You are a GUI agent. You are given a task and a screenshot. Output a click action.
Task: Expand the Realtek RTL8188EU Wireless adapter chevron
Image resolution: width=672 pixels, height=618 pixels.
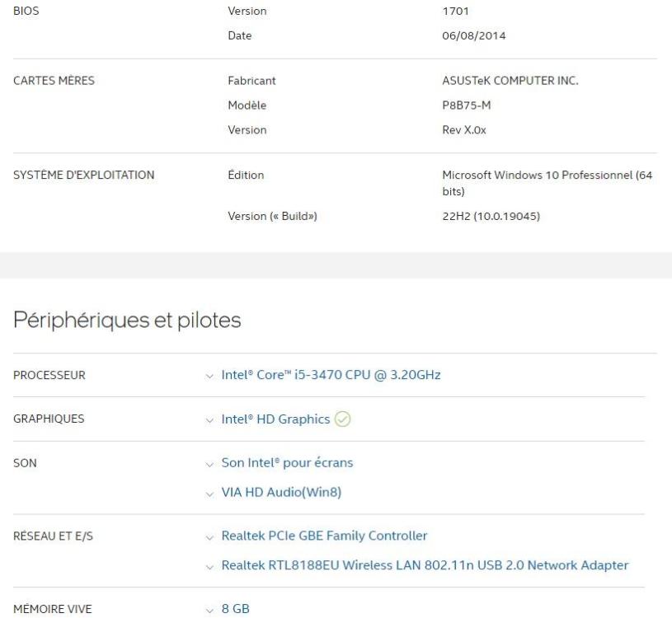coord(213,565)
